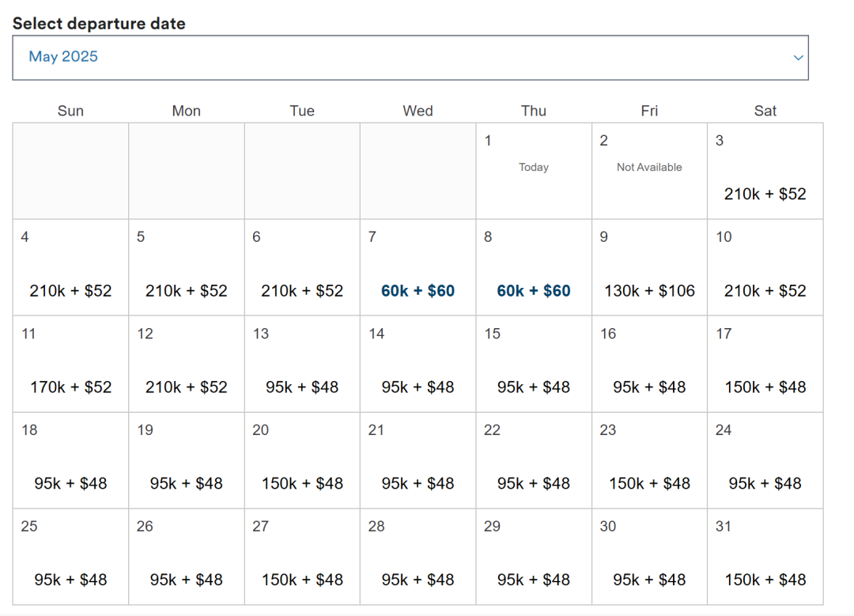This screenshot has height=616, width=854.
Task: Select May 21 departure date
Action: [418, 460]
